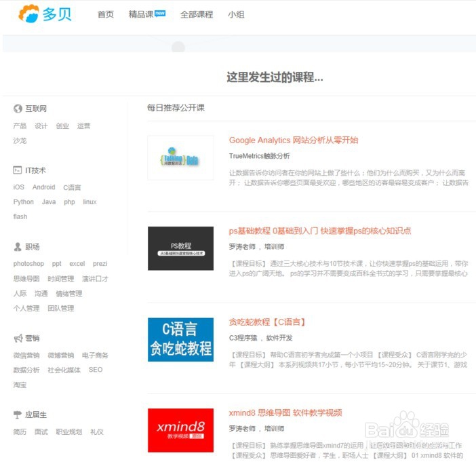476x462 pixels.
Task: Go to 全部课程 in the navbar
Action: coord(197,14)
